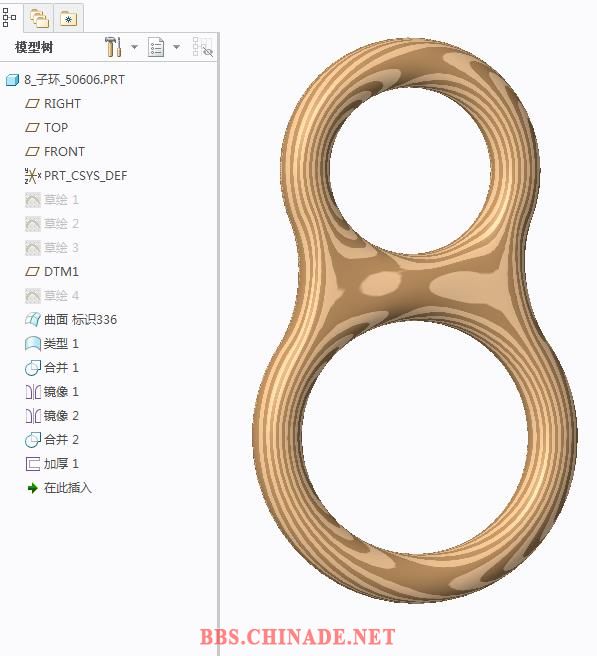597x656 pixels.
Task: Click the green insert-here arrow
Action: 33,488
